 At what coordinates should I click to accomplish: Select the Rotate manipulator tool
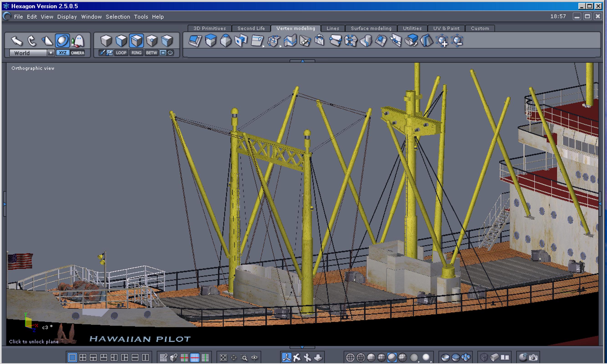click(32, 41)
